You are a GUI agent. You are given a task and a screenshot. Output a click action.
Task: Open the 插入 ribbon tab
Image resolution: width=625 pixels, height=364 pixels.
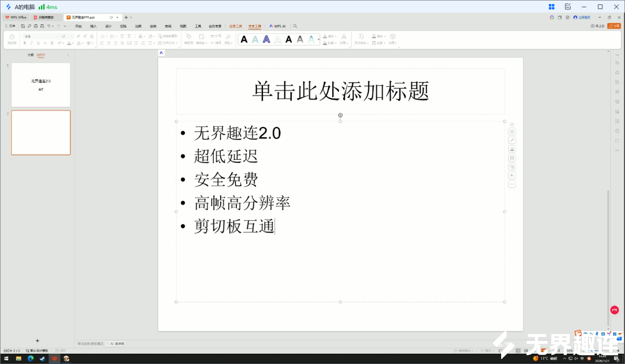[92, 26]
